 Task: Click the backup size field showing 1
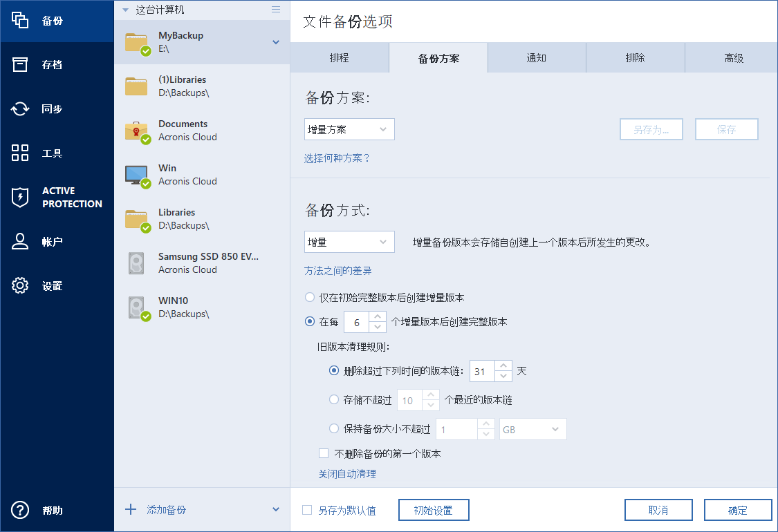click(457, 429)
